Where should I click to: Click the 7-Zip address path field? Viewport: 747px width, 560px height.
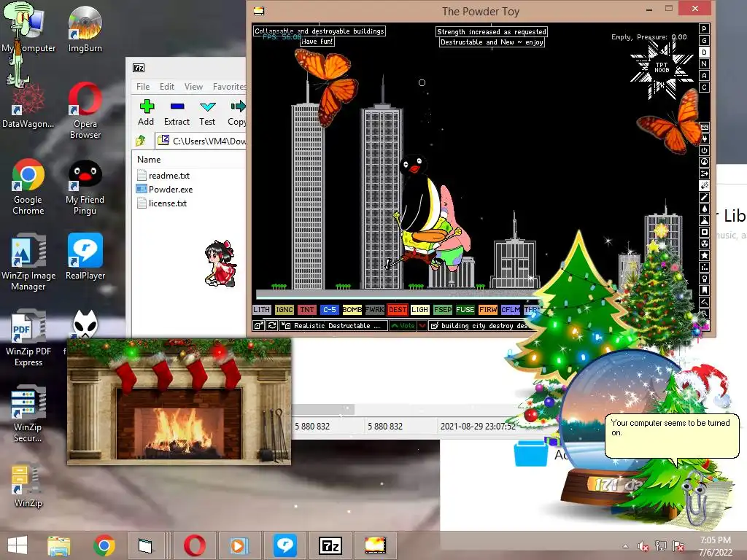point(201,141)
